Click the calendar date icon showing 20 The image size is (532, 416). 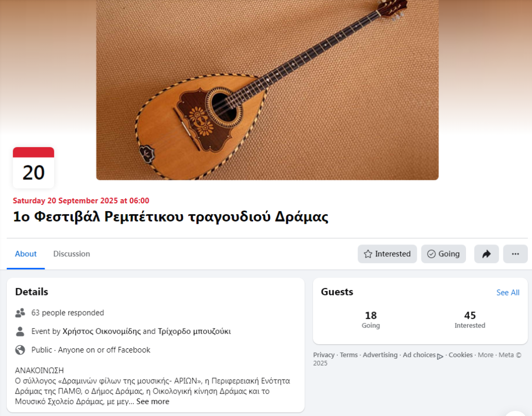tap(34, 167)
